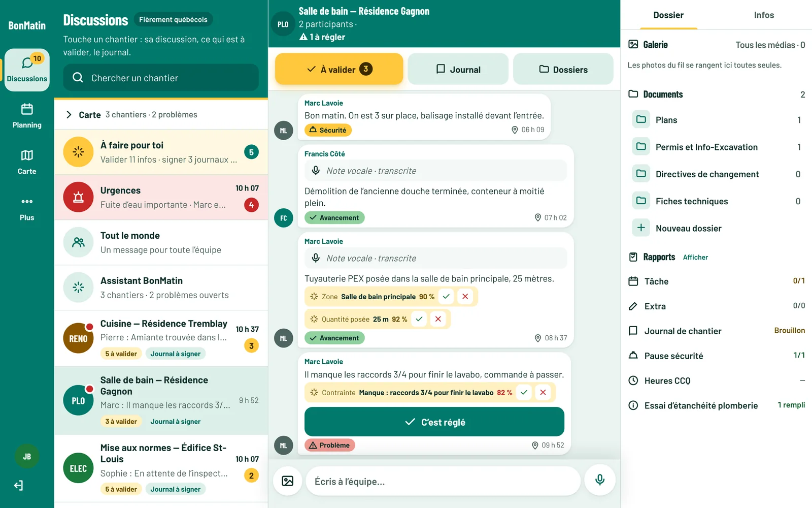Open the À faire pour toi card
Viewport: 812px width, 508px height.
coord(161,152)
